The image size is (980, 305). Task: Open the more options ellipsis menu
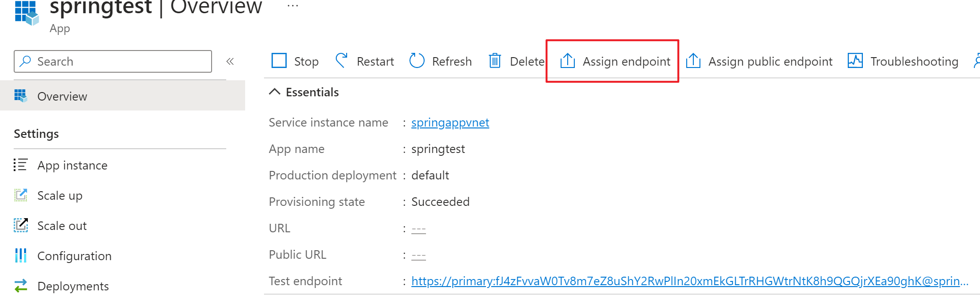293,6
